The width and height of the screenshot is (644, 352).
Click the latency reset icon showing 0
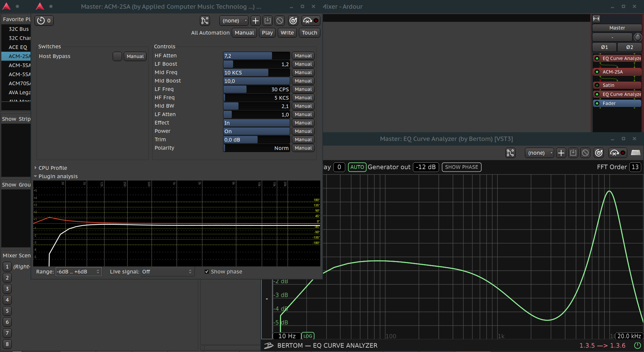tap(44, 21)
